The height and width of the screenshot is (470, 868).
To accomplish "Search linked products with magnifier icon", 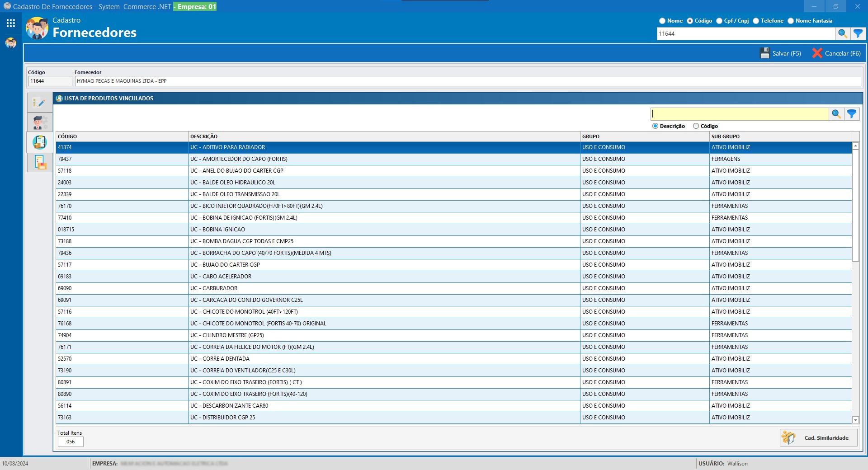I will (836, 114).
